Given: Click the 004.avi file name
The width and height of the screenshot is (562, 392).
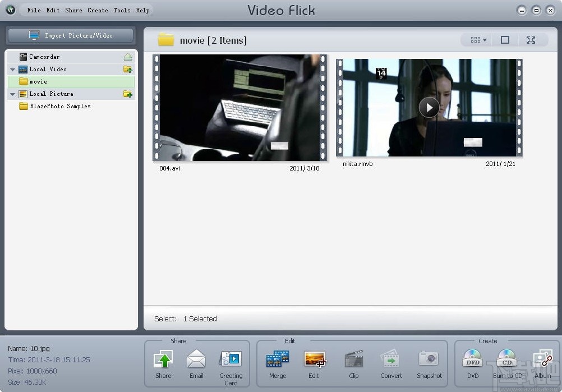Looking at the screenshot, I should [169, 168].
